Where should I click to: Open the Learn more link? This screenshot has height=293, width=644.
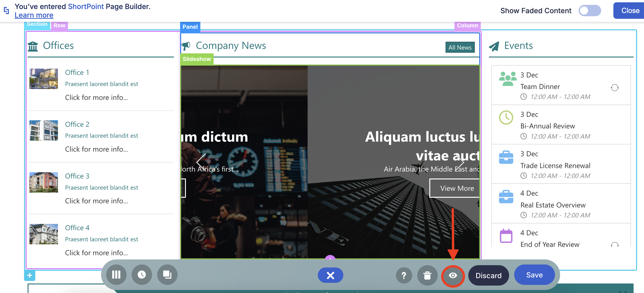tap(34, 15)
